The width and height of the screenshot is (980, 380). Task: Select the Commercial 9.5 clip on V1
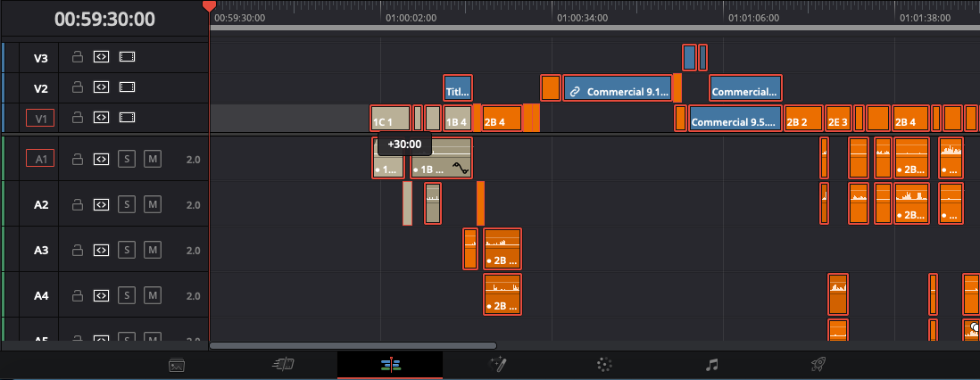point(735,118)
